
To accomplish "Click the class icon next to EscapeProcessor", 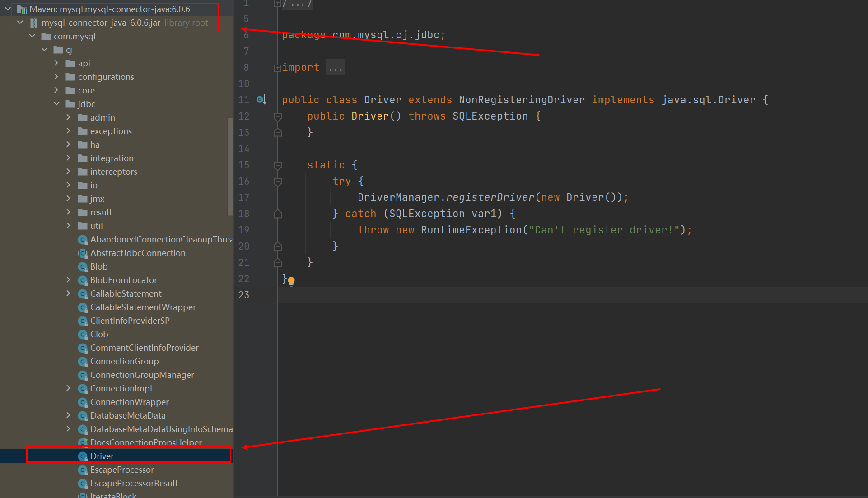I will tap(83, 470).
